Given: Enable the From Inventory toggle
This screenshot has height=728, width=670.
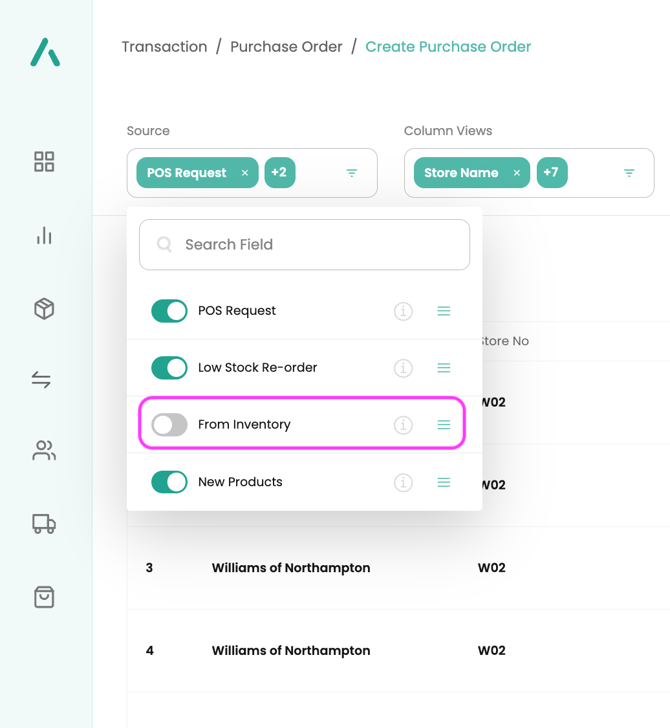Looking at the screenshot, I should click(x=169, y=425).
